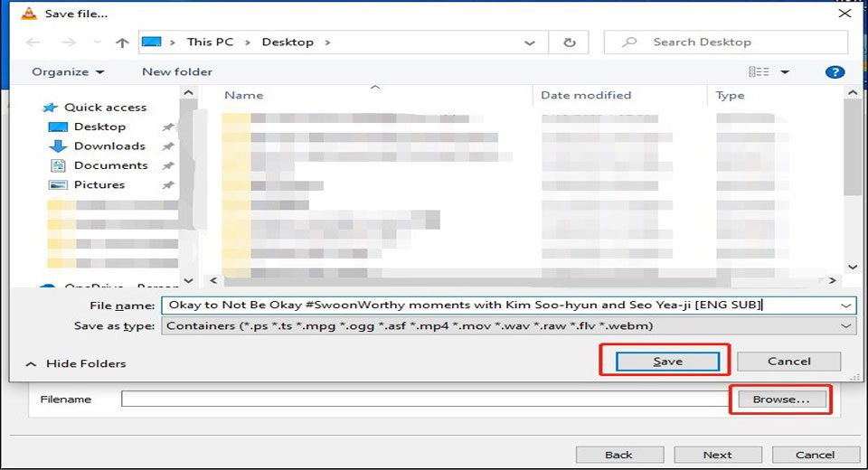Sort files by the Name column

[x=244, y=95]
